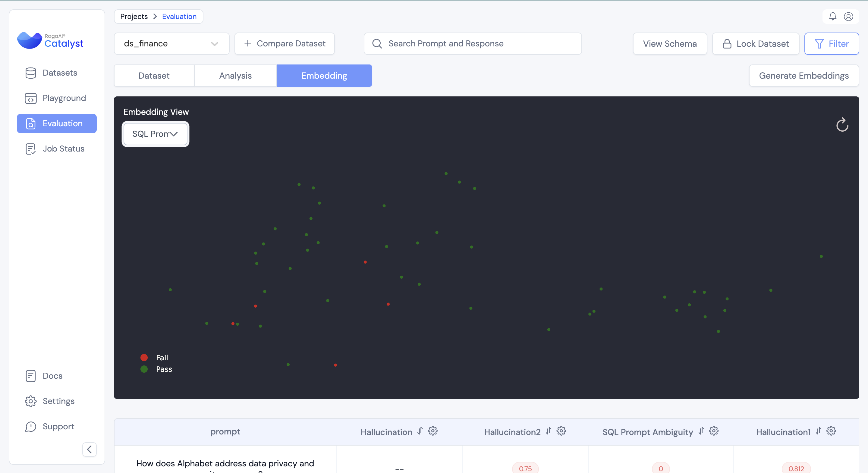The image size is (868, 473).
Task: Open the Filter panel
Action: click(x=831, y=44)
